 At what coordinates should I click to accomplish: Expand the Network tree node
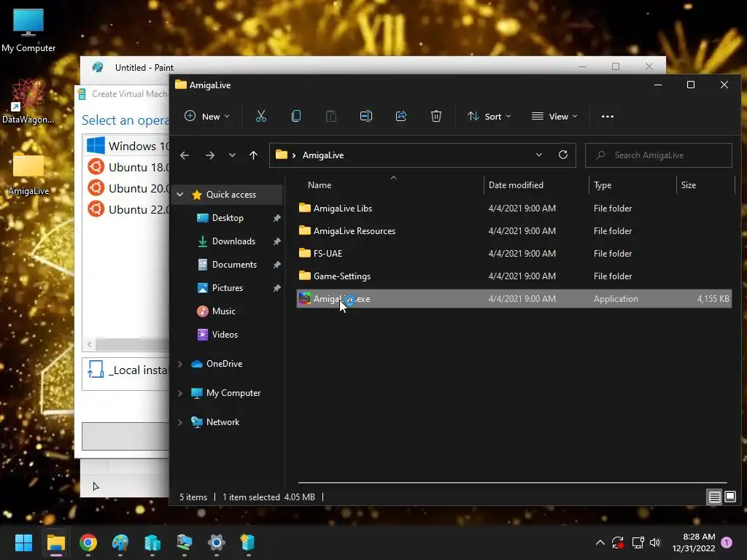(180, 422)
